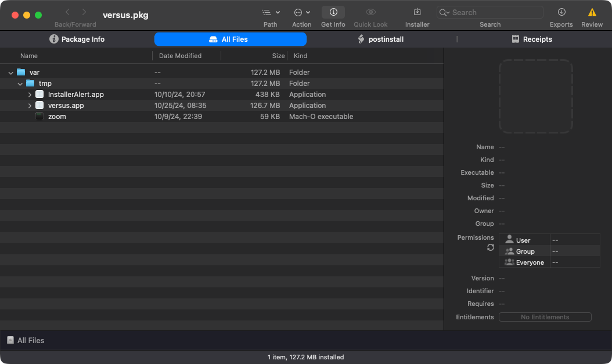Click the Exports download icon
The image size is (612, 364).
pyautogui.click(x=561, y=12)
